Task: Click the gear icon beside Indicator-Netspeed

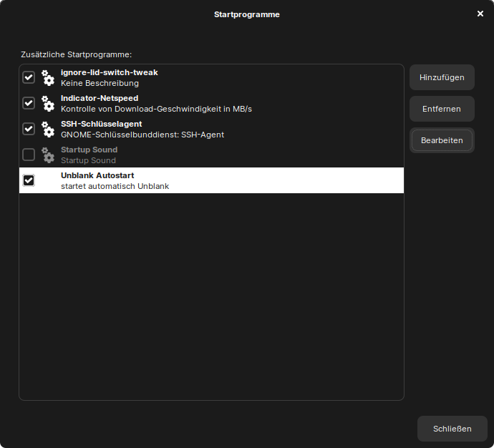Action: click(48, 103)
